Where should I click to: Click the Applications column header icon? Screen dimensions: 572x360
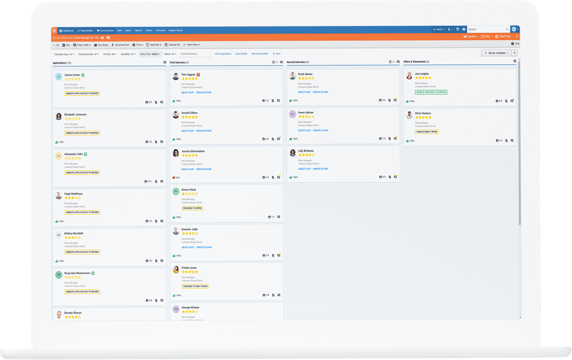coord(165,62)
